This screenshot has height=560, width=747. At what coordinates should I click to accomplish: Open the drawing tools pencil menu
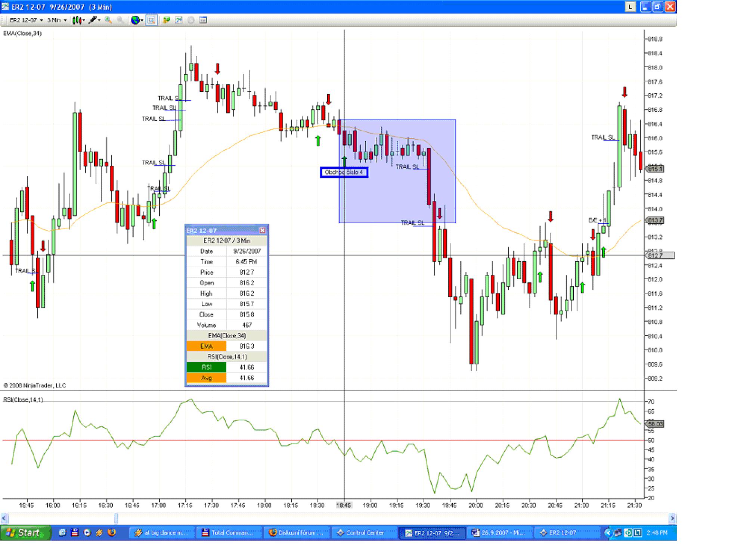click(94, 20)
